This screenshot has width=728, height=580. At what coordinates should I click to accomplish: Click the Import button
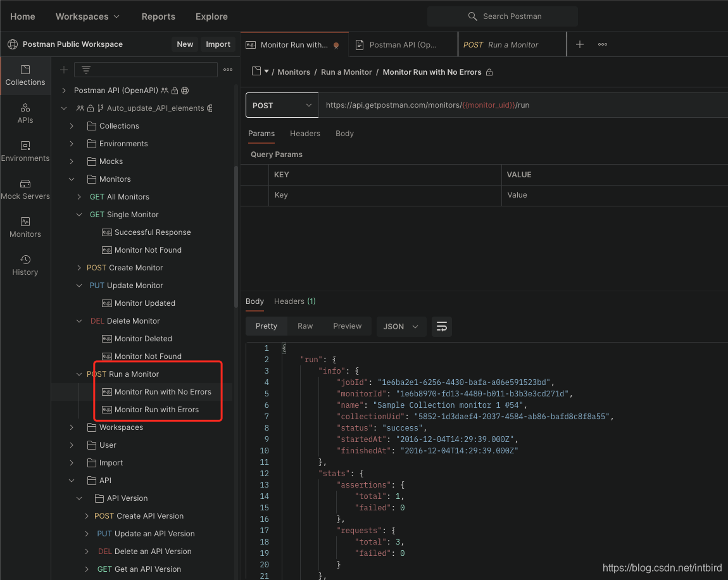coord(218,44)
